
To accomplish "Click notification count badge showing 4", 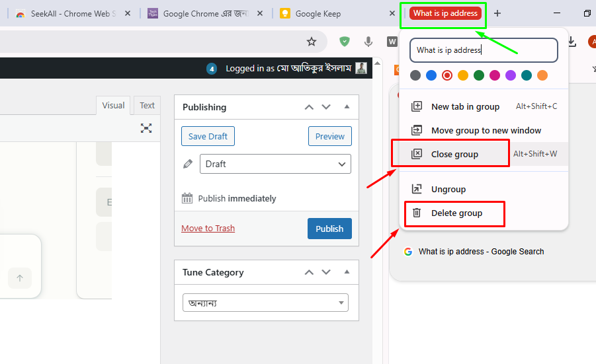I will (212, 69).
